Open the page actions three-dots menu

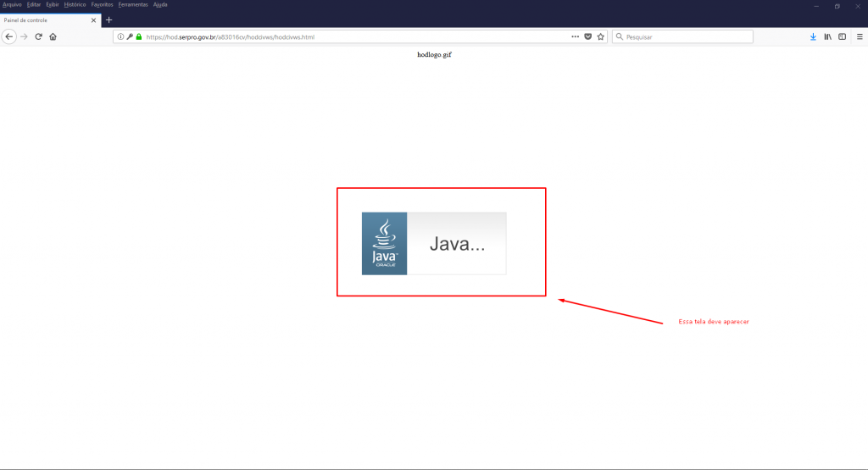point(575,37)
